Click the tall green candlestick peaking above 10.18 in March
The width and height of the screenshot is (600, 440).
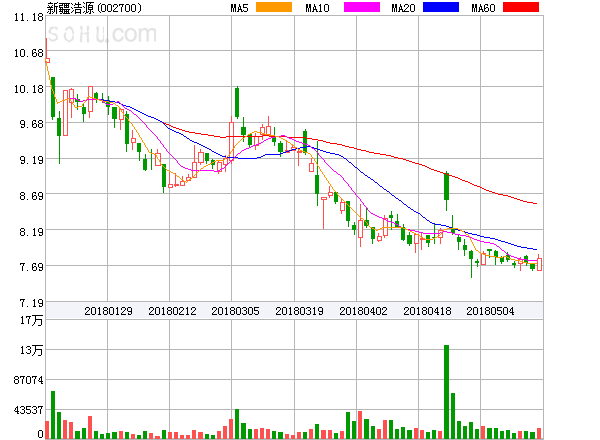tap(237, 103)
